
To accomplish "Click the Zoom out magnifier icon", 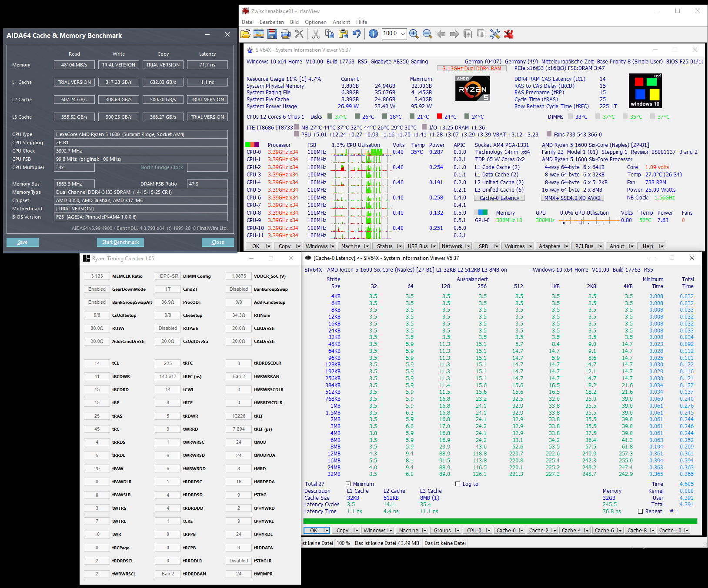I will click(x=427, y=34).
